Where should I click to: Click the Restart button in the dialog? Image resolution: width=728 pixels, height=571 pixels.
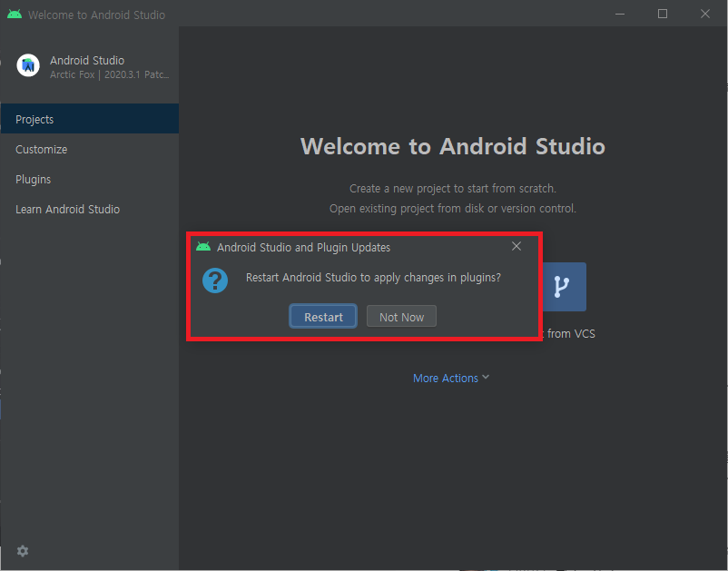(323, 317)
